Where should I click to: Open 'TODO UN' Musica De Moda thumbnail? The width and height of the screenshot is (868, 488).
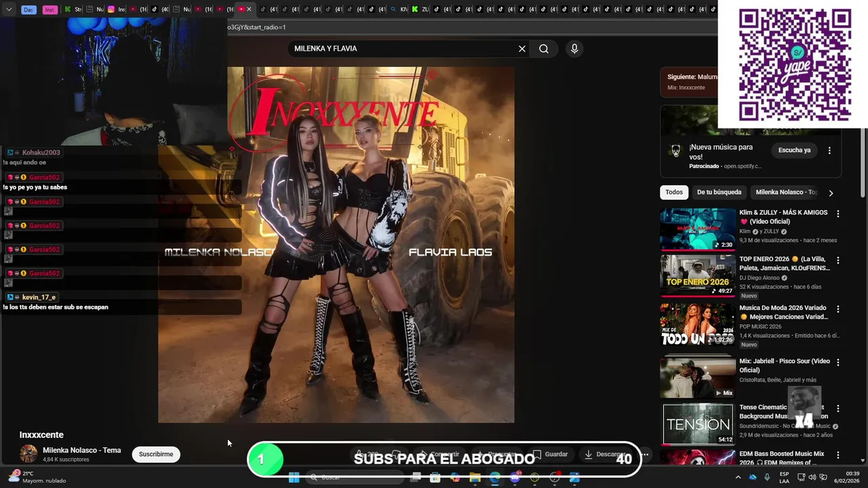[698, 325]
